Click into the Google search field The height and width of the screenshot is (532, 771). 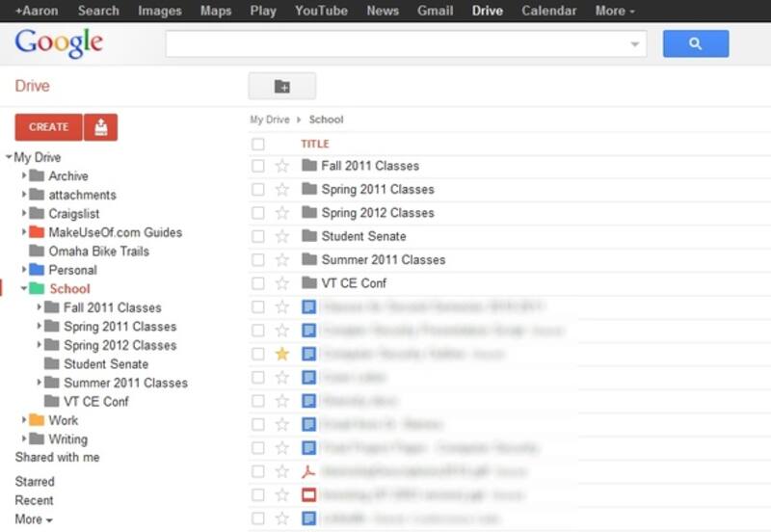tap(395, 43)
